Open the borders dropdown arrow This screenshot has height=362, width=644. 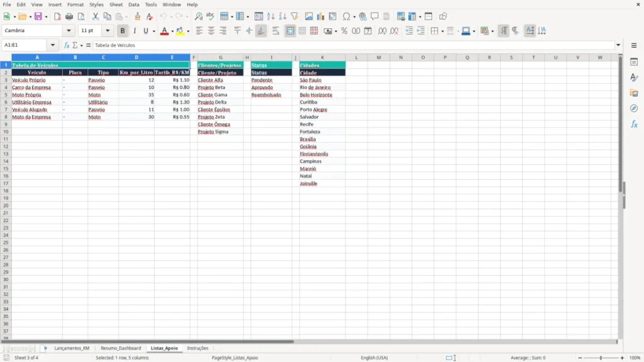(442, 31)
